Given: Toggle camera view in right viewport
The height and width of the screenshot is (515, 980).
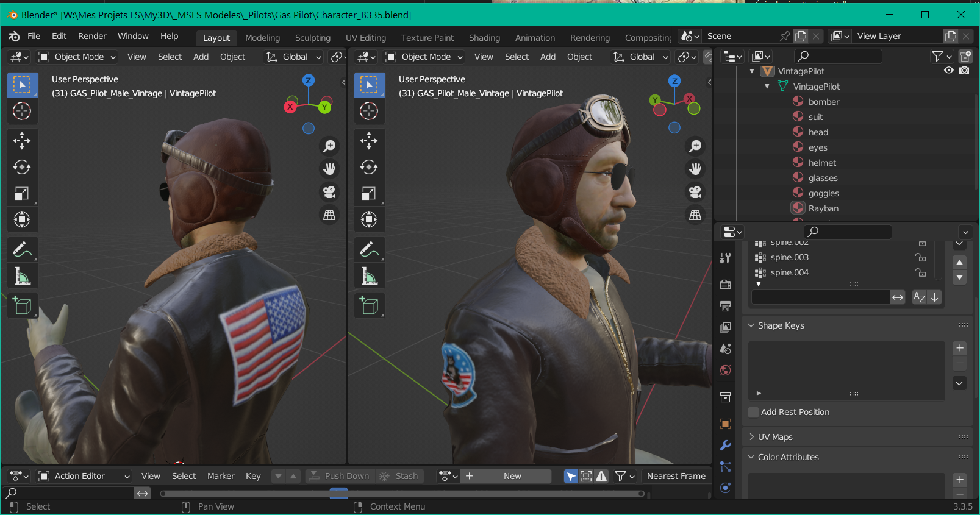Looking at the screenshot, I should tap(695, 192).
